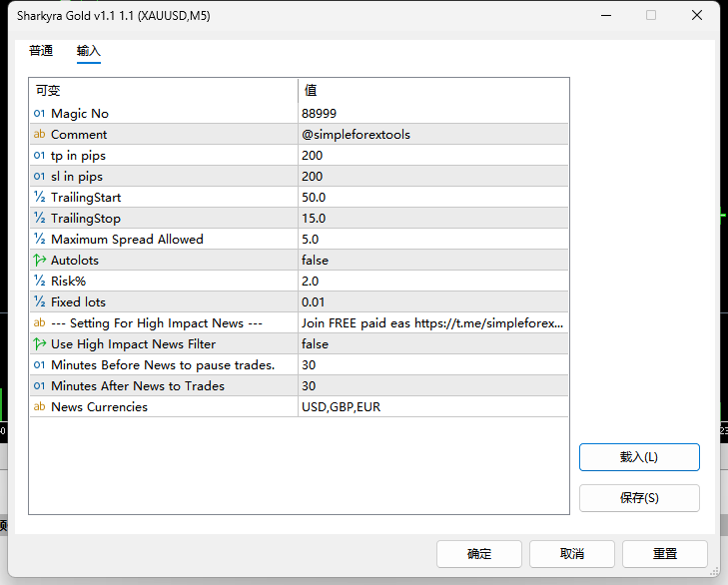Select the Fixed lots label
The width and height of the screenshot is (728, 585).
click(79, 301)
